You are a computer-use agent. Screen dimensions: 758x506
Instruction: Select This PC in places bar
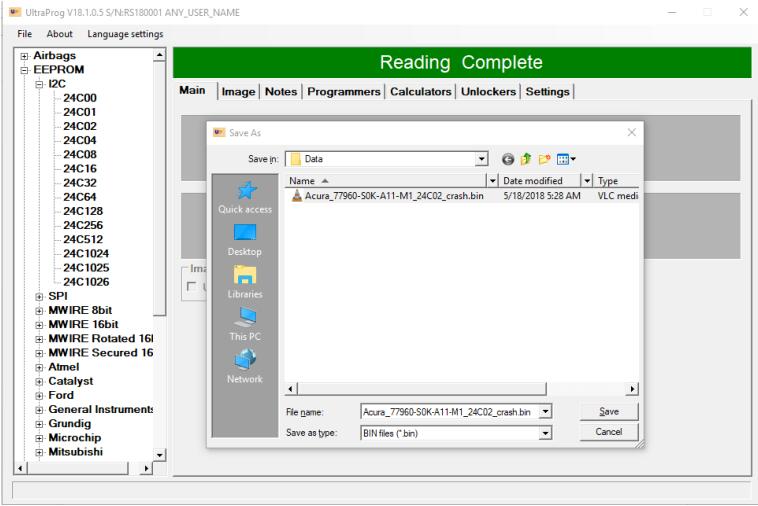coord(245,325)
